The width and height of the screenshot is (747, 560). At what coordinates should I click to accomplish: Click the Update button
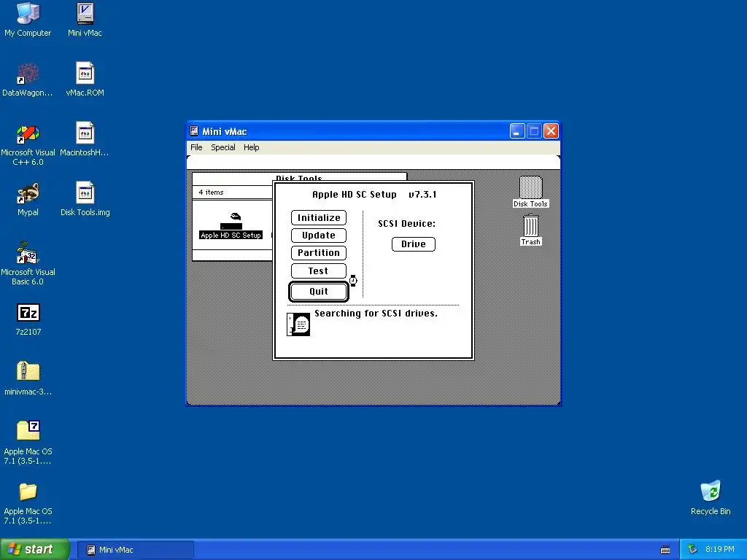click(x=319, y=236)
